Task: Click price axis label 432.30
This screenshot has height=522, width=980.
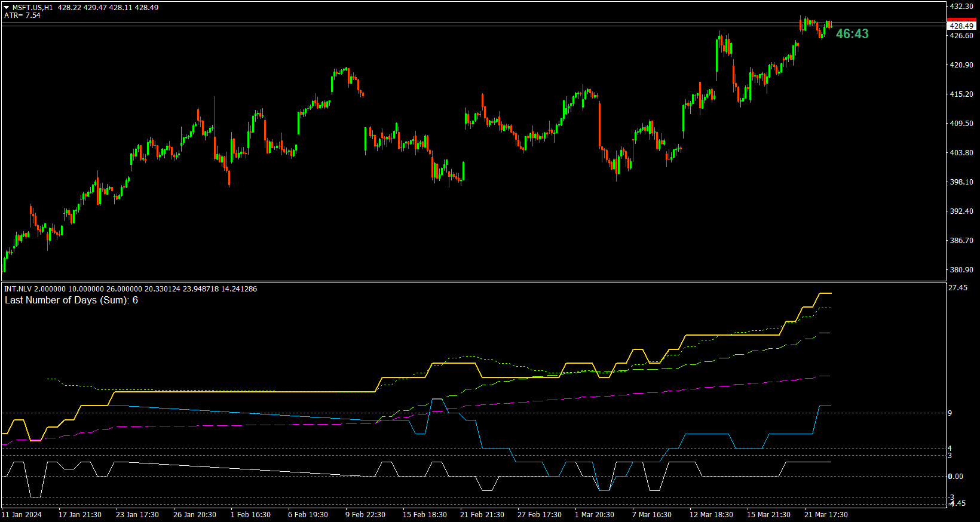Action: 961,7
